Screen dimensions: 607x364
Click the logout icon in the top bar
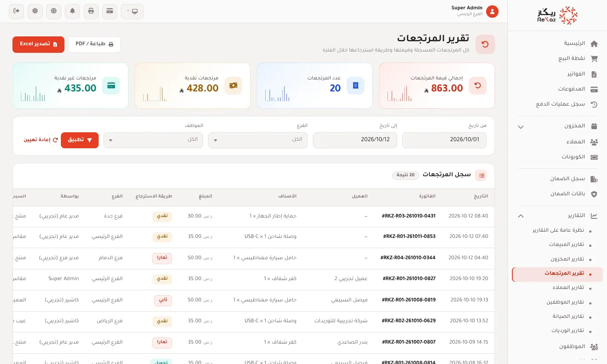click(16, 11)
